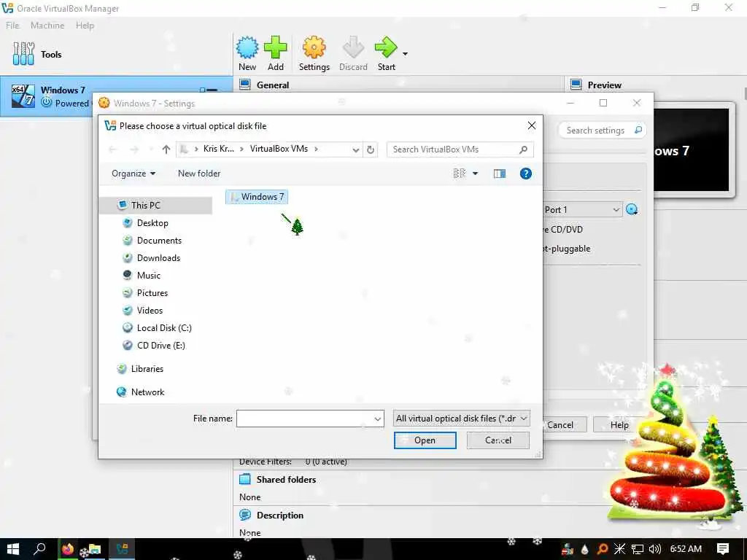The height and width of the screenshot is (560, 747).
Task: Open Pictures in navigation pane
Action: coord(152,293)
